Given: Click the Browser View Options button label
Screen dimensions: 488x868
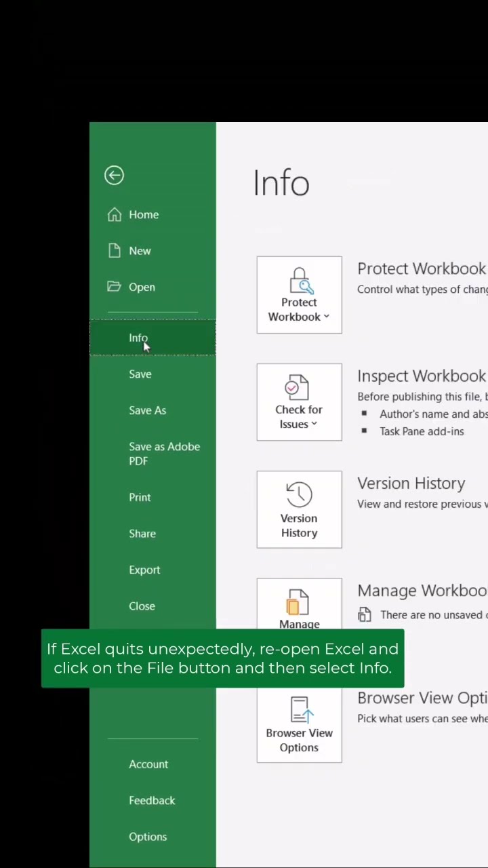Looking at the screenshot, I should (x=299, y=741).
